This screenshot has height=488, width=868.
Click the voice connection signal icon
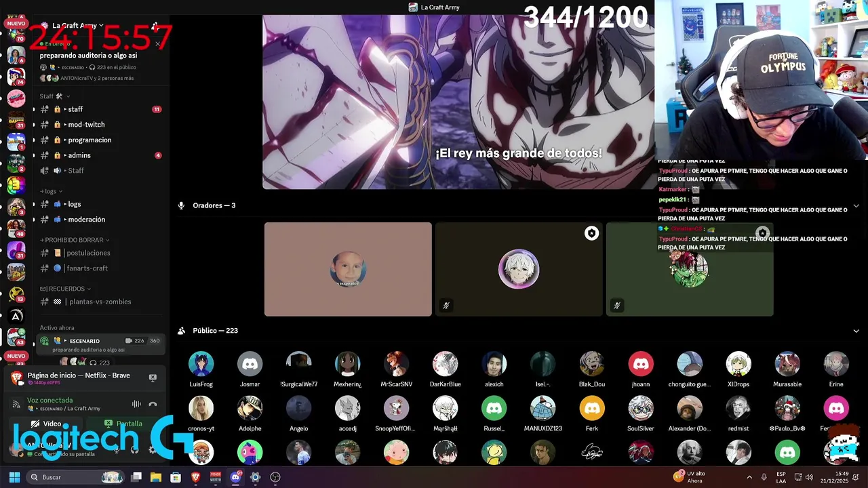click(16, 405)
